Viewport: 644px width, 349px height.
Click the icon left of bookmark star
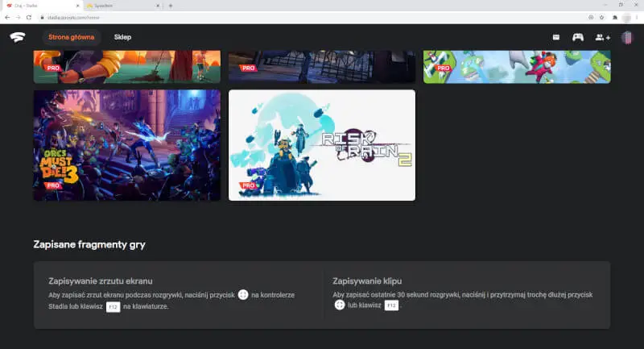(591, 17)
